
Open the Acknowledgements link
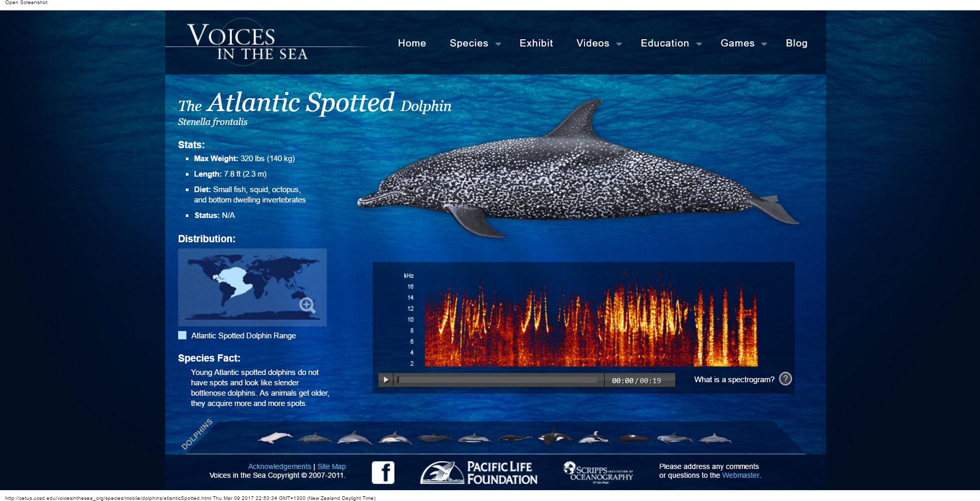coord(279,466)
